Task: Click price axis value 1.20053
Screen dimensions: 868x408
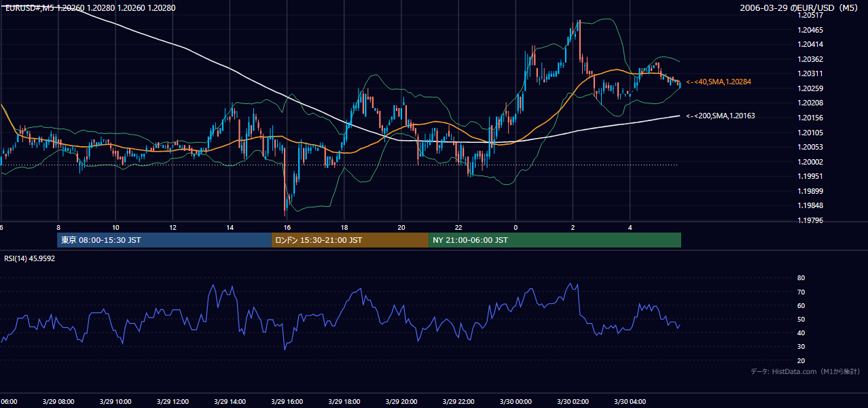Action: click(x=811, y=147)
